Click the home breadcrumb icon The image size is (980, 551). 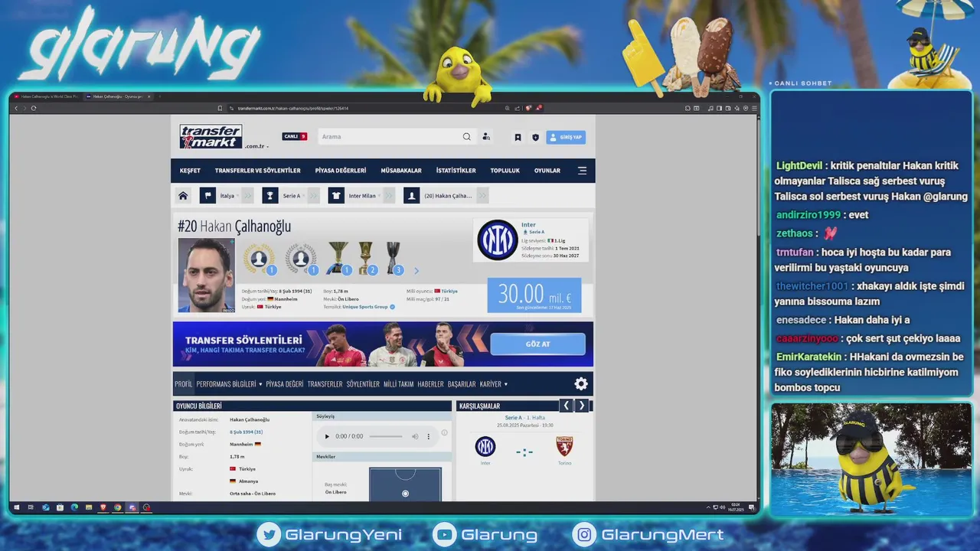click(183, 196)
